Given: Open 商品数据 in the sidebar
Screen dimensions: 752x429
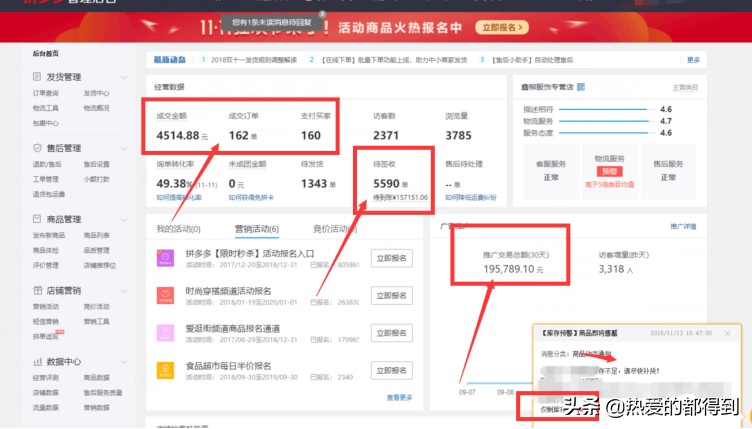Looking at the screenshot, I should [x=96, y=378].
